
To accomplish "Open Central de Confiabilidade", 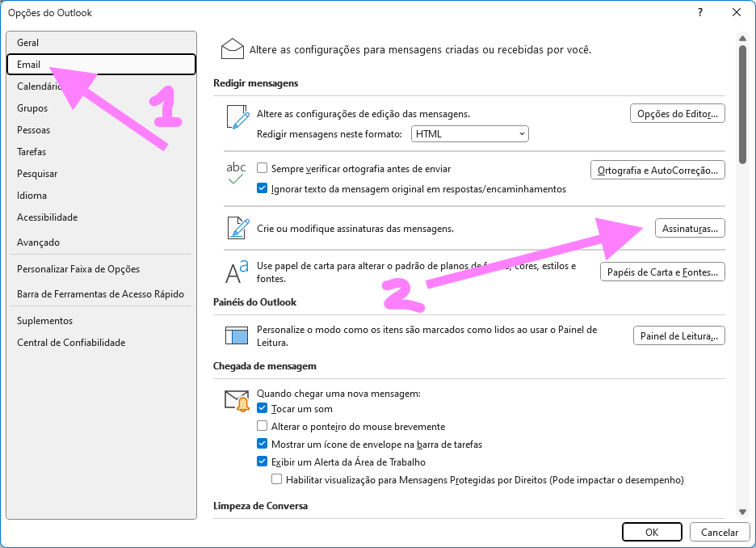I will (101, 343).
